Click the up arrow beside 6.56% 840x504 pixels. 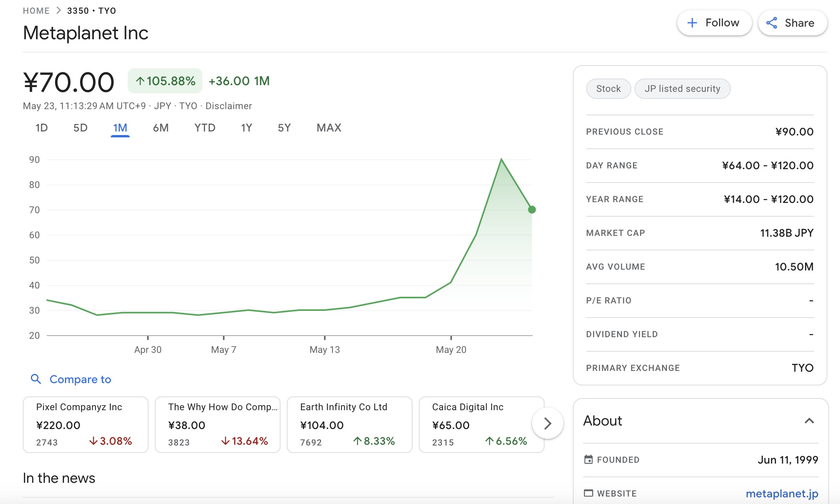coord(489,441)
